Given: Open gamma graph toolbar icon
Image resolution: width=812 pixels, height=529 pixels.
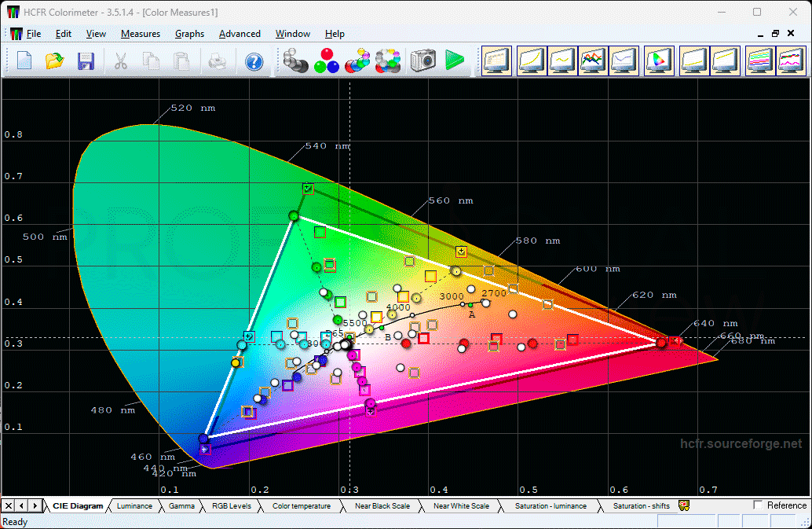Looking at the screenshot, I should pos(562,61).
